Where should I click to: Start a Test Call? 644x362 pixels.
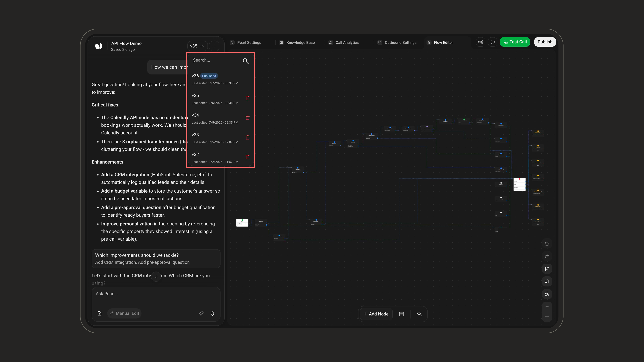click(x=515, y=42)
